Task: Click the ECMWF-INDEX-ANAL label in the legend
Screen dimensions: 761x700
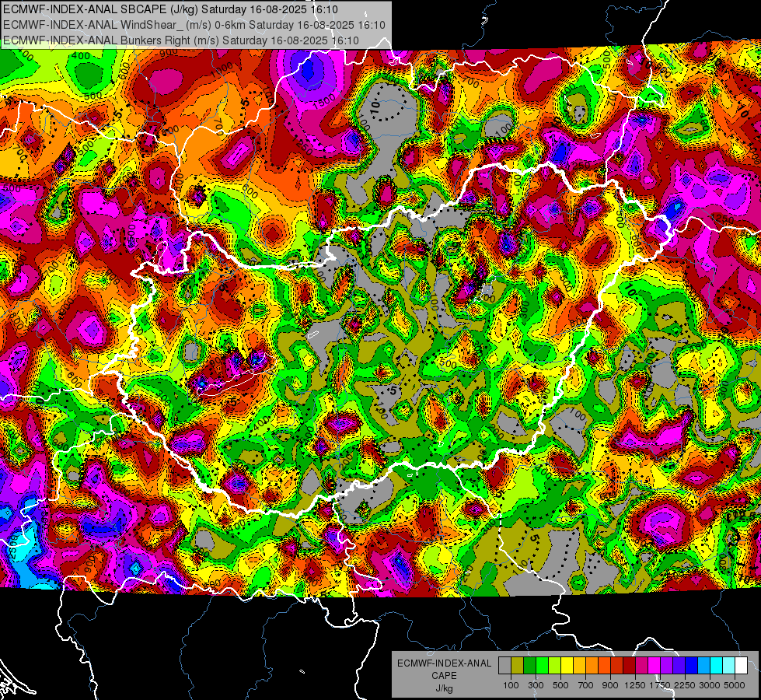Action: click(444, 663)
